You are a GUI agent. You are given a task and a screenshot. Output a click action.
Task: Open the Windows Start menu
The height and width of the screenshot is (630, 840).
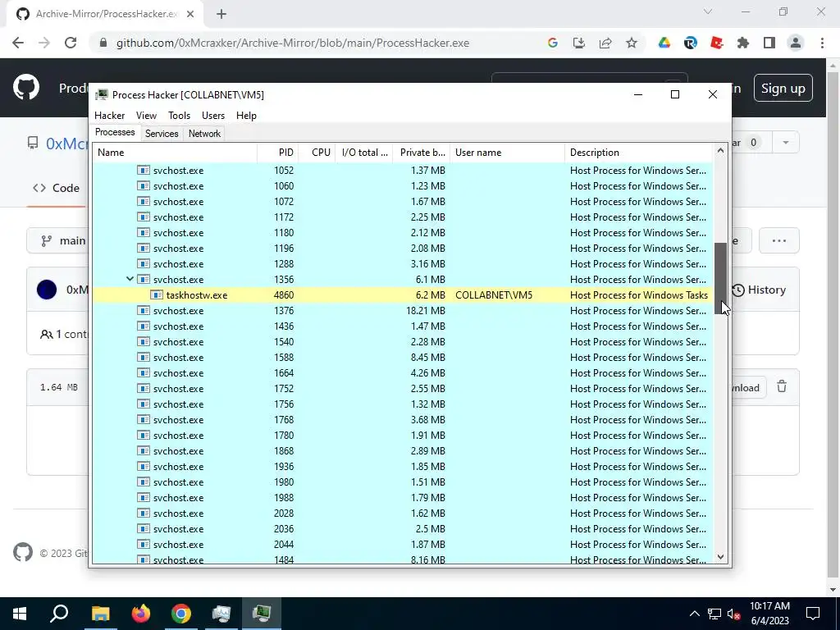(x=20, y=614)
